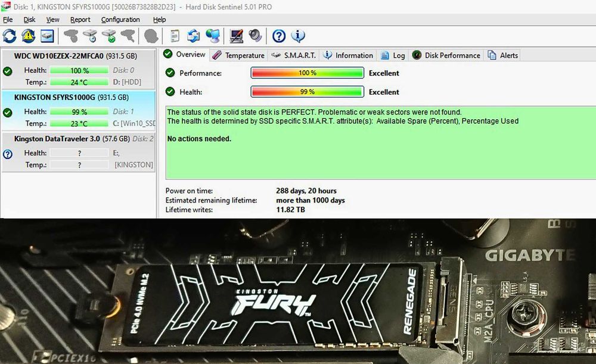Click the 'C: [Win10_SSD' drive label
The width and height of the screenshot is (596, 364).
click(134, 123)
